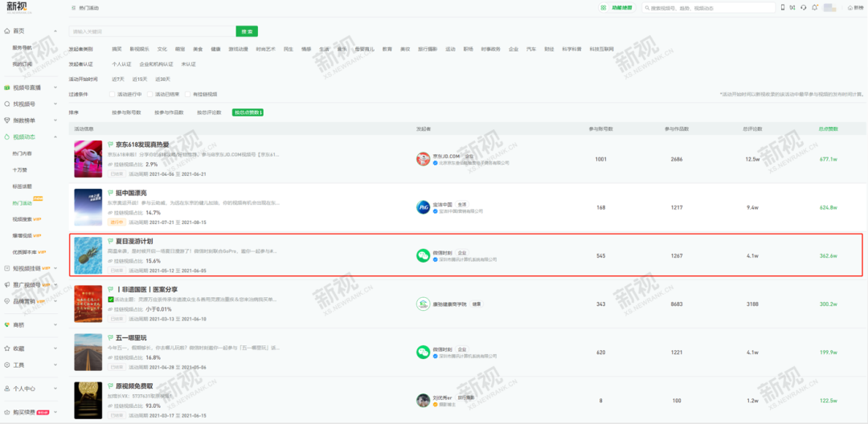Expand the 商桥 sidebar arrow
Screen dimensions: 868x424
coord(55,325)
